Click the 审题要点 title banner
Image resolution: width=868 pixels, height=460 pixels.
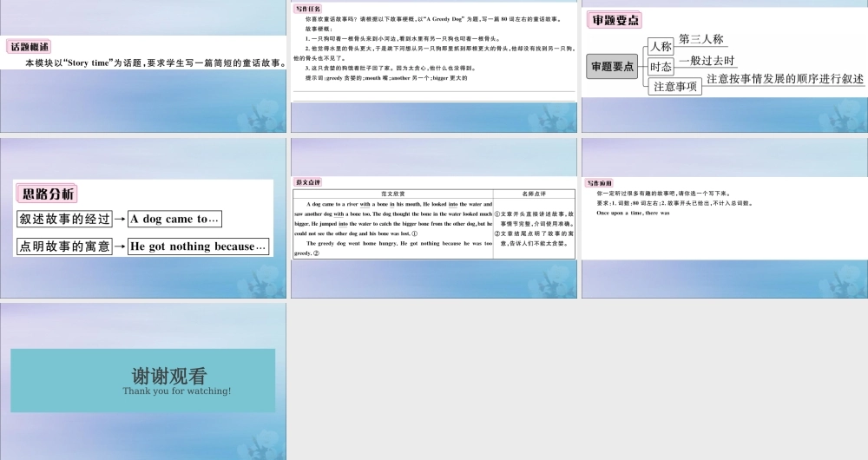tap(616, 21)
